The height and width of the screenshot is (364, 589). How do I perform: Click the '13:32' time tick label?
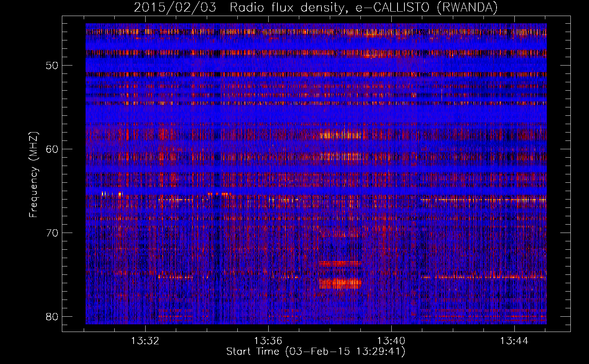(x=145, y=341)
